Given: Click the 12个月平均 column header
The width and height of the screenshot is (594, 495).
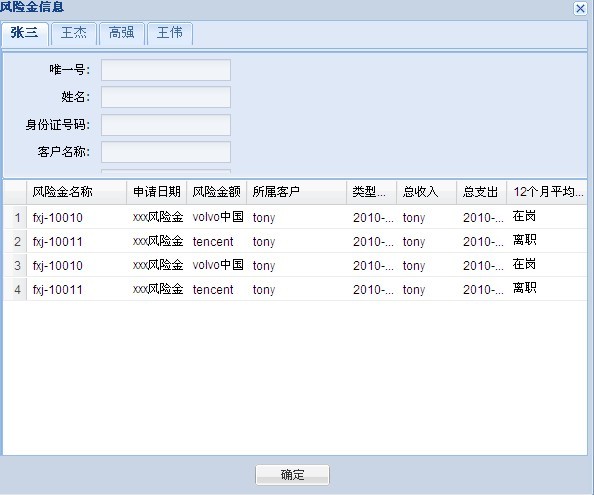Looking at the screenshot, I should point(547,192).
